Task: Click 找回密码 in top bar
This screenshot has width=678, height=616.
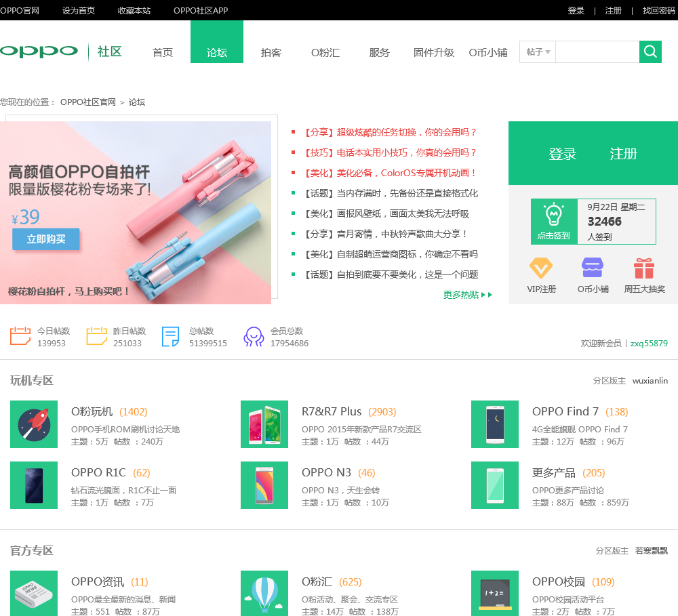Action: 658,10
